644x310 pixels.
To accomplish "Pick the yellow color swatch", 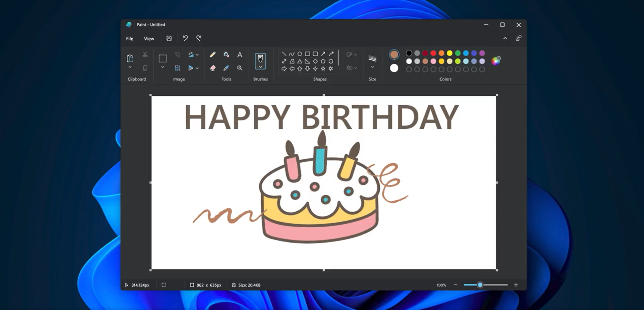I will click(449, 53).
